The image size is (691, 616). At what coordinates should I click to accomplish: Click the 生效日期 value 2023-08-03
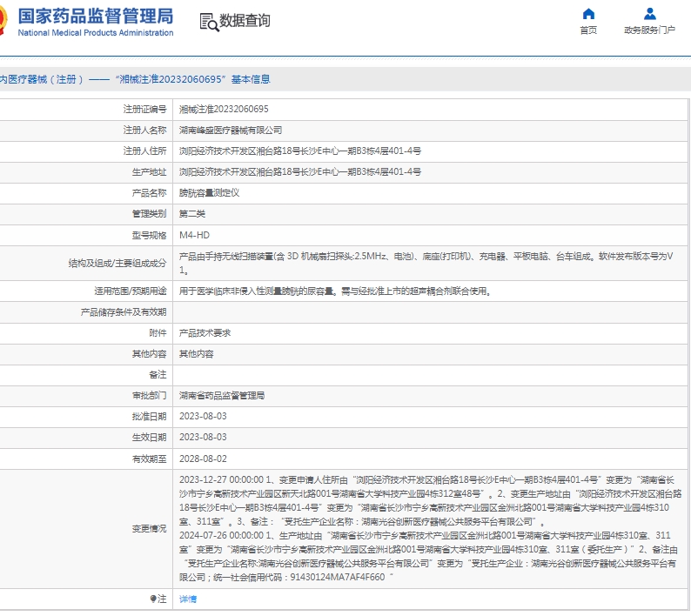point(203,437)
